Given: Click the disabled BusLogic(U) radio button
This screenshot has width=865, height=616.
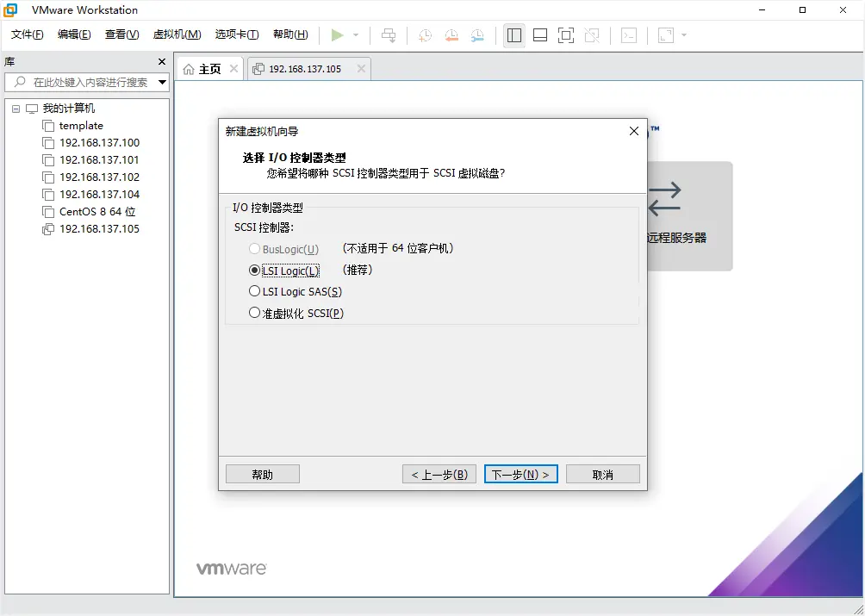Looking at the screenshot, I should [254, 249].
